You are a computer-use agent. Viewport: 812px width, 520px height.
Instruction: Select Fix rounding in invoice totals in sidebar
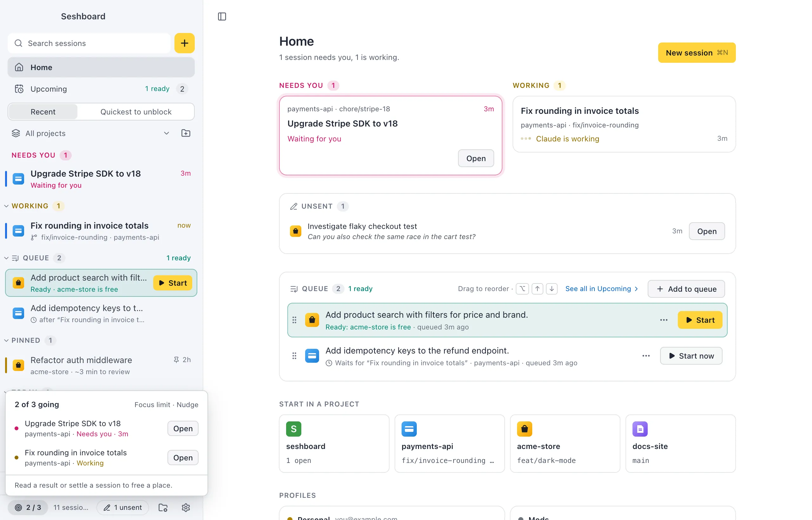tap(101, 231)
